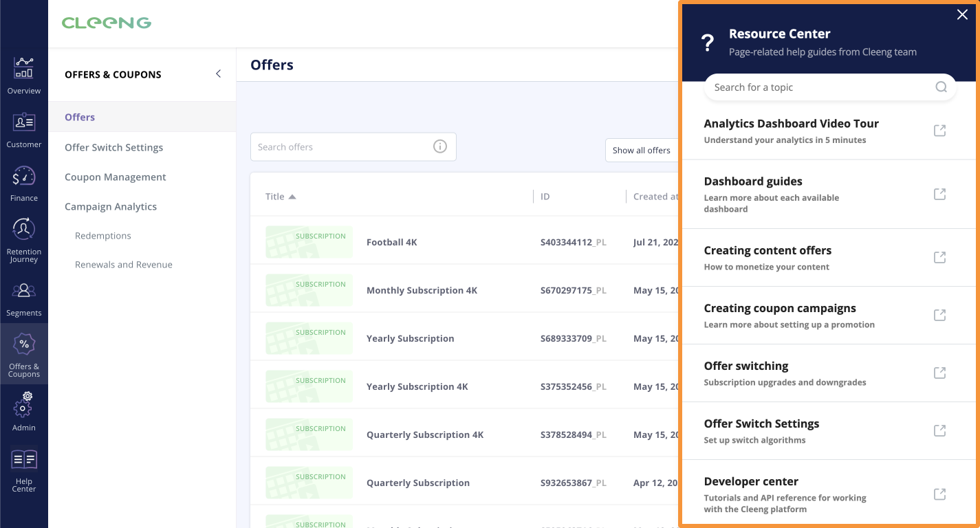Open the Customer section icon
The height and width of the screenshot is (528, 980).
point(24,122)
